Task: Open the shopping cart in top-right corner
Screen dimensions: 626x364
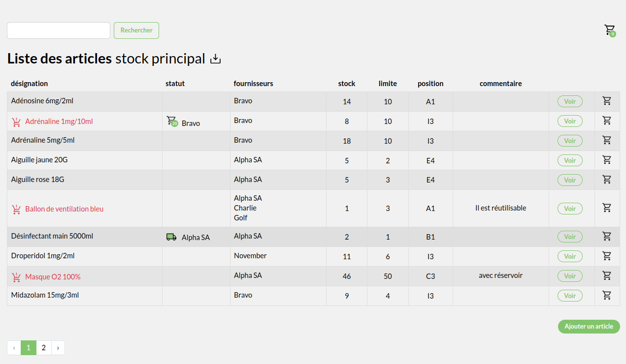Action: click(610, 30)
